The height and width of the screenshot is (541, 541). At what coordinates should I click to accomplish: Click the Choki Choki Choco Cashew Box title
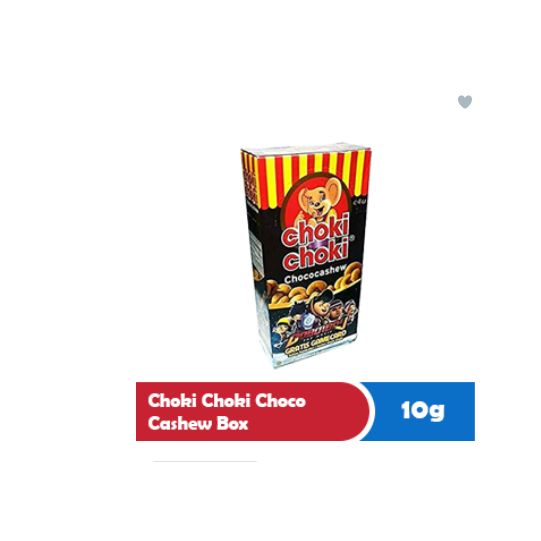(227, 412)
